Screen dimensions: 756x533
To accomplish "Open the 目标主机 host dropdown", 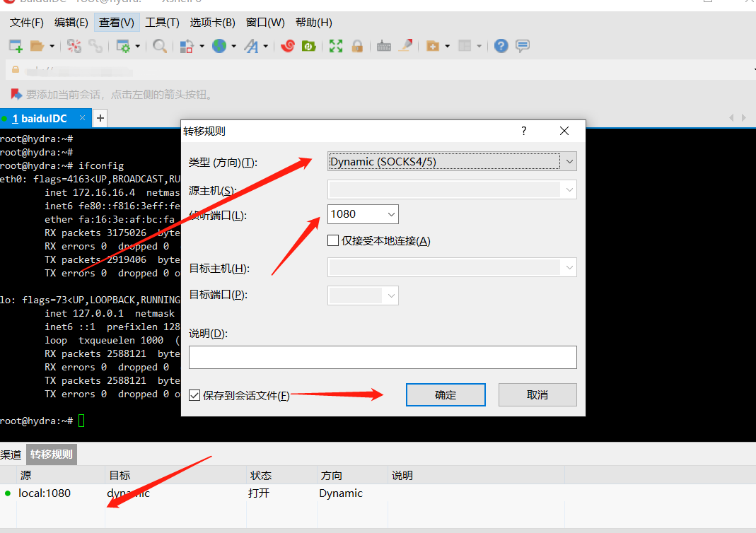I will click(570, 267).
